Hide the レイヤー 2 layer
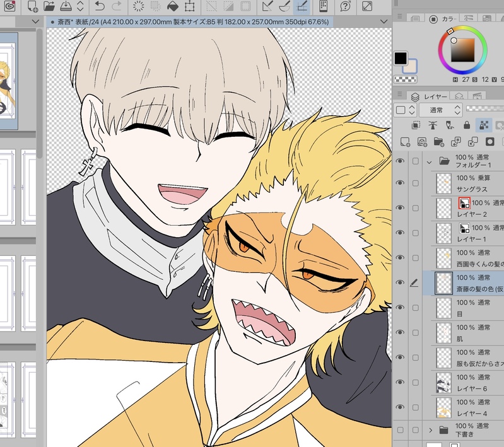This screenshot has height=447, width=504. tap(400, 208)
